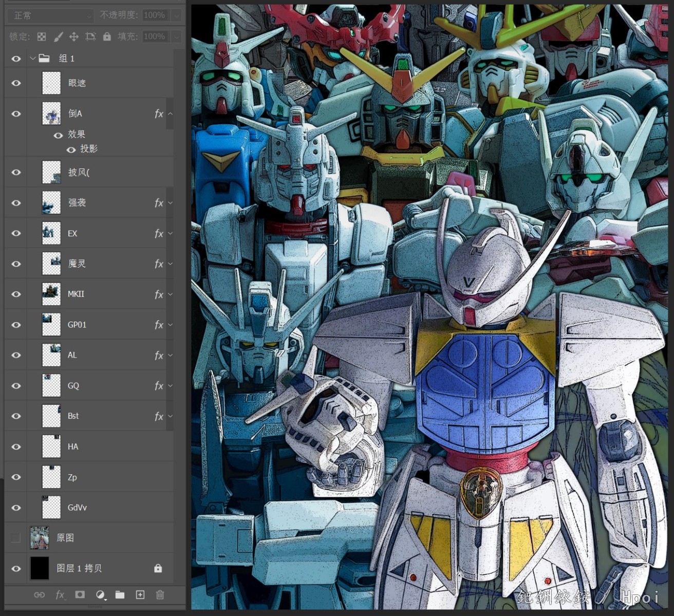Expand the effects of the Bst layer

click(170, 416)
